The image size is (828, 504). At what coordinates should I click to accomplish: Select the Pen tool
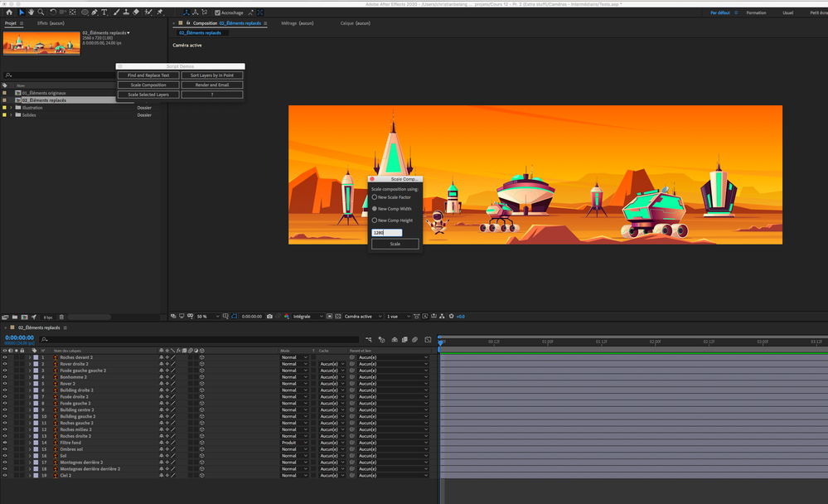[x=94, y=12]
